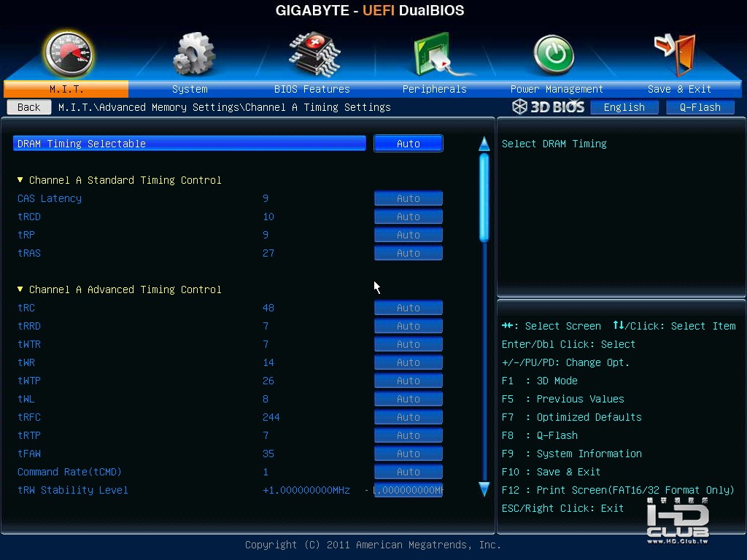Open tWTR Auto option
747x560 pixels.
click(x=409, y=344)
